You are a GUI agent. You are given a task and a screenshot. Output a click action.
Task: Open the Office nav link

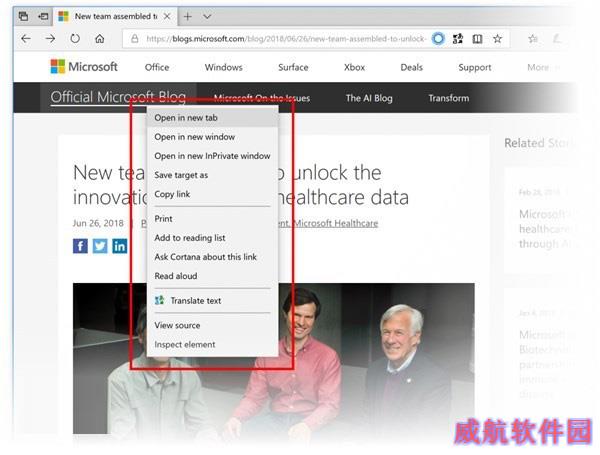click(x=157, y=67)
